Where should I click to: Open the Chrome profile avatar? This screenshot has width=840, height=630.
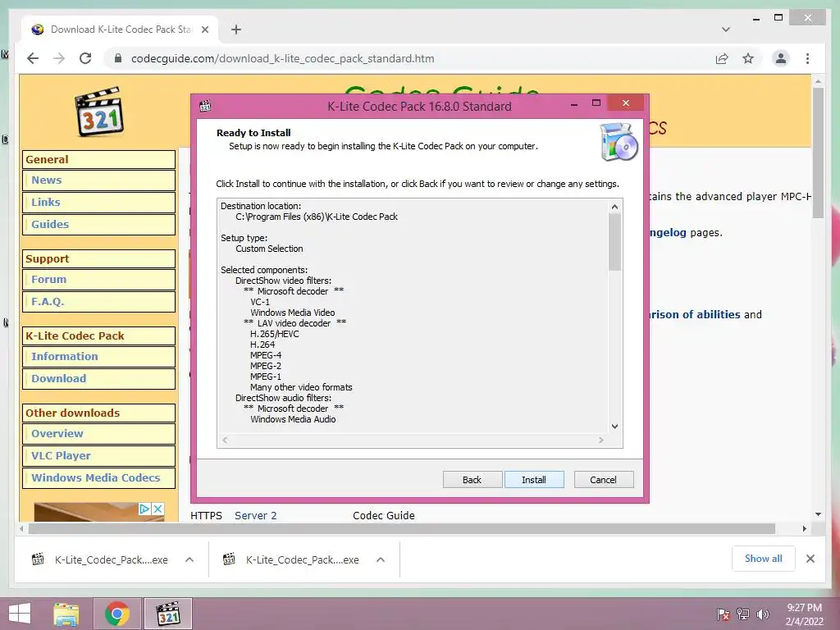click(x=781, y=58)
